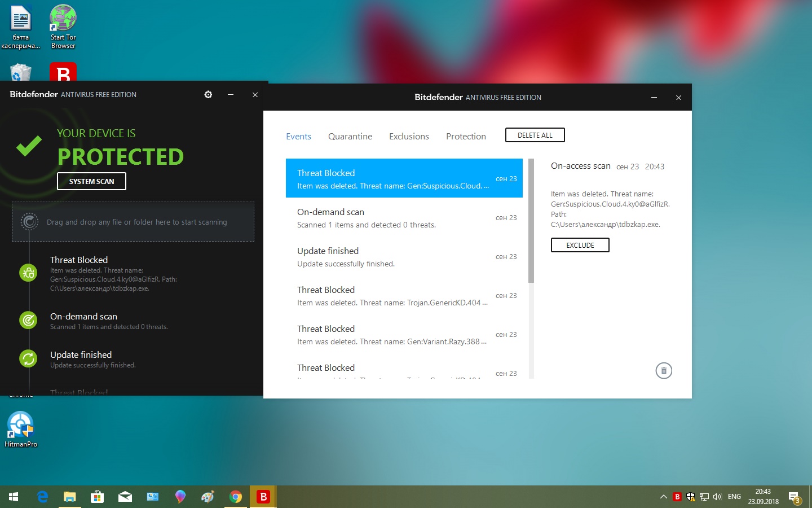Screen dimensions: 812x508
Task: Open Bitdefender from the taskbar
Action: [263, 497]
